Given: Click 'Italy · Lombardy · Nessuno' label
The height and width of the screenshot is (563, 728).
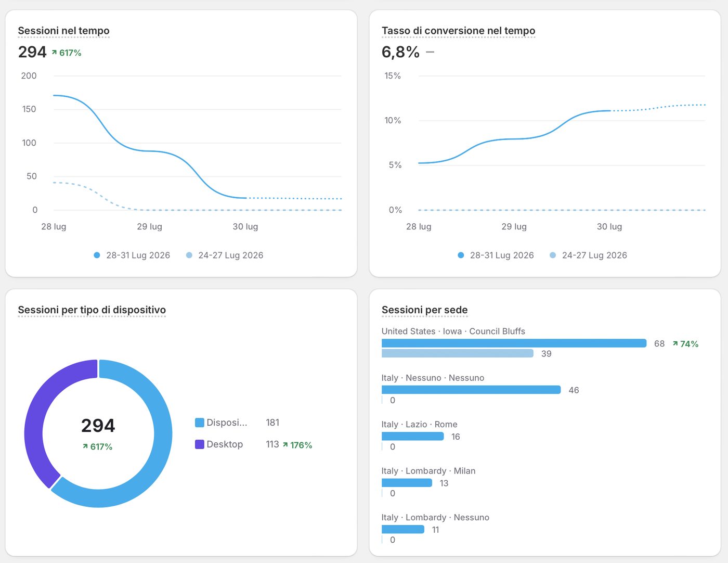Looking at the screenshot, I should [x=435, y=518].
